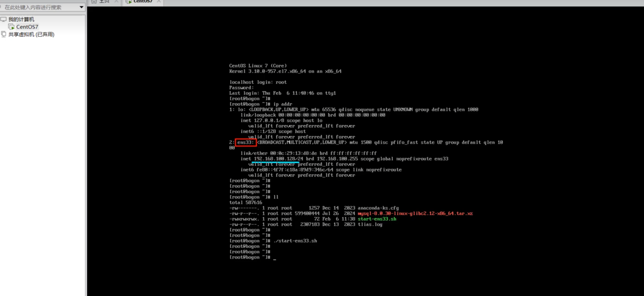
Task: Click the 'link/loopback 00:00:00:00:00:00' line
Action: tap(313, 115)
